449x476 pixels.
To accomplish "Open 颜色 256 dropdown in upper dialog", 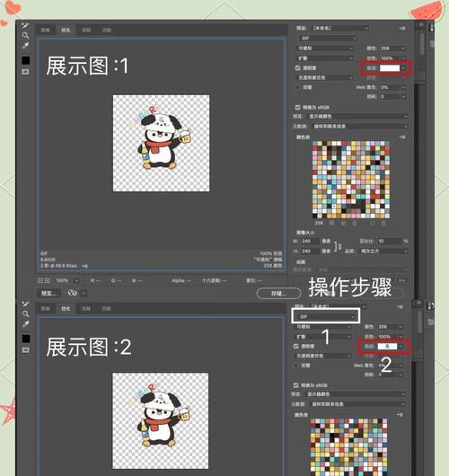I will pyautogui.click(x=392, y=48).
